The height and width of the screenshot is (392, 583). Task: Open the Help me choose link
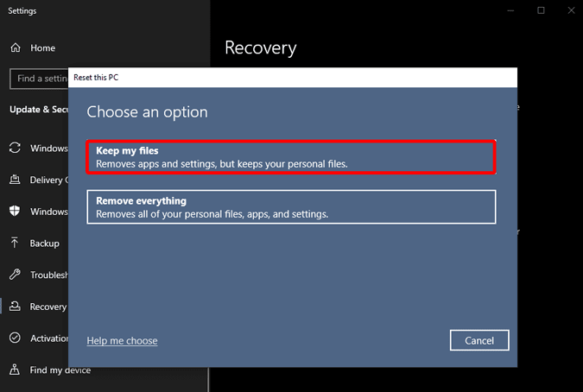pos(122,341)
